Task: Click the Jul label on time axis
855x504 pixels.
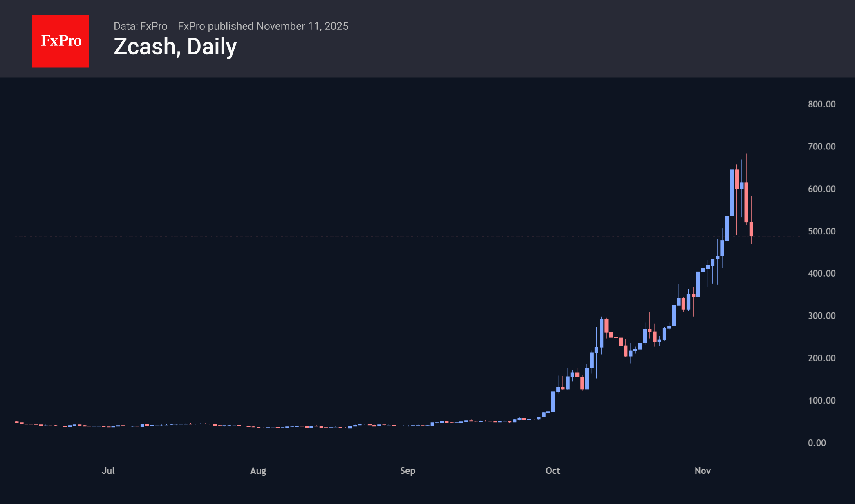Action: click(108, 471)
